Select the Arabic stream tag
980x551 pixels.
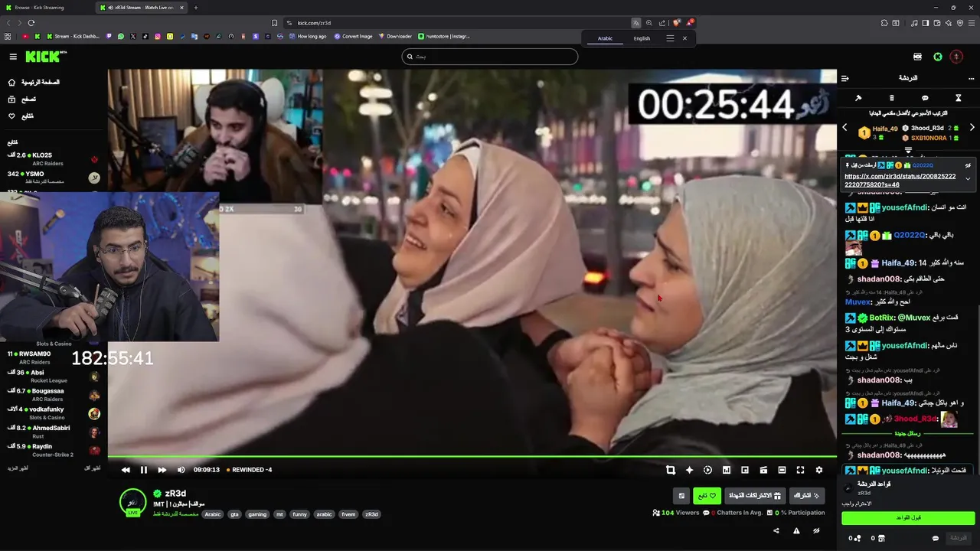tap(213, 514)
